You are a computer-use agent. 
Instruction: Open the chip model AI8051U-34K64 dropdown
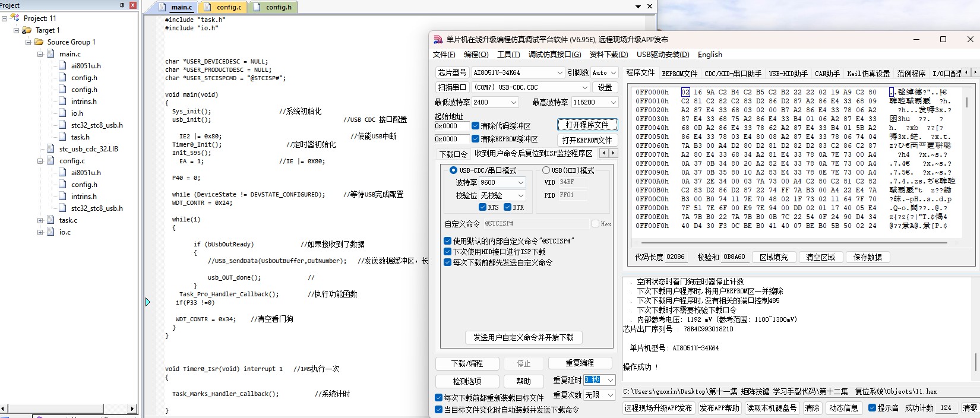tap(559, 72)
